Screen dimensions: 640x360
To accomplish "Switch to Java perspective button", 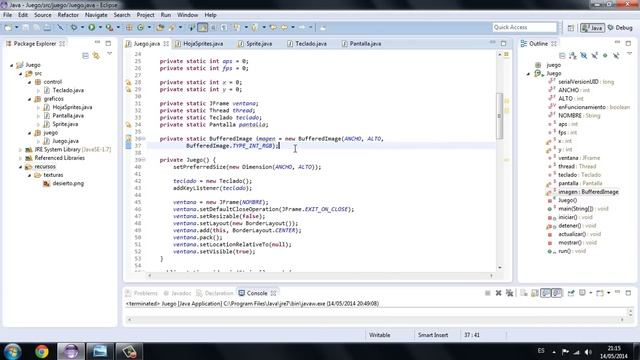I will pos(592,28).
